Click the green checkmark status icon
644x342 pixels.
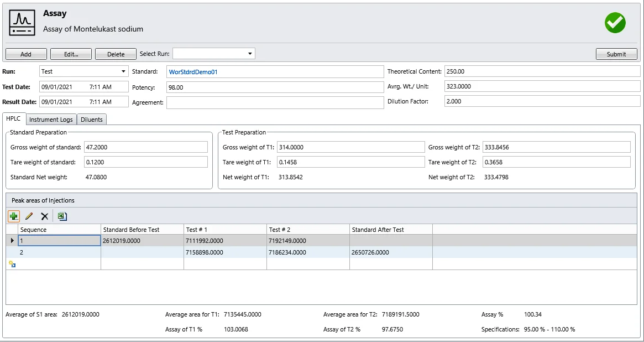615,23
